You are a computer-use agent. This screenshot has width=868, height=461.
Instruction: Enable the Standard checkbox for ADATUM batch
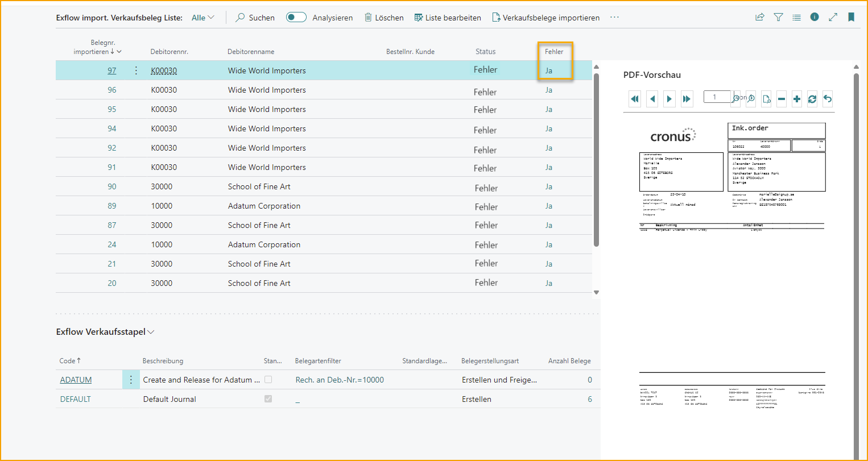[x=268, y=379]
